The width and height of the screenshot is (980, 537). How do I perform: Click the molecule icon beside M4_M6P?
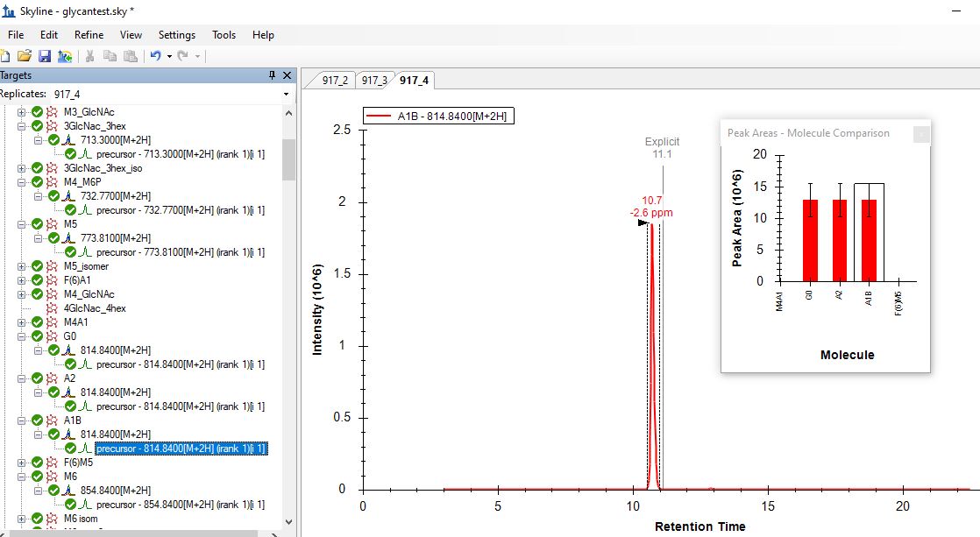[52, 182]
